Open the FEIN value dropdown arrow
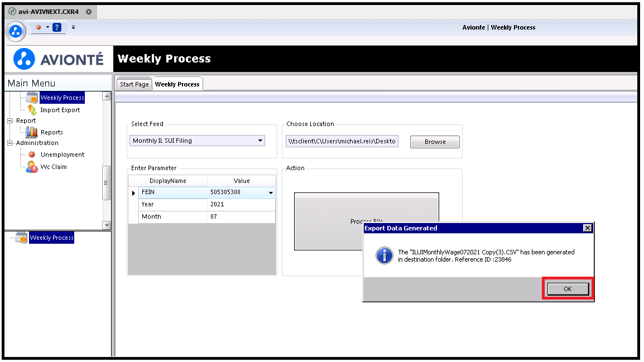644x362 pixels. 271,192
